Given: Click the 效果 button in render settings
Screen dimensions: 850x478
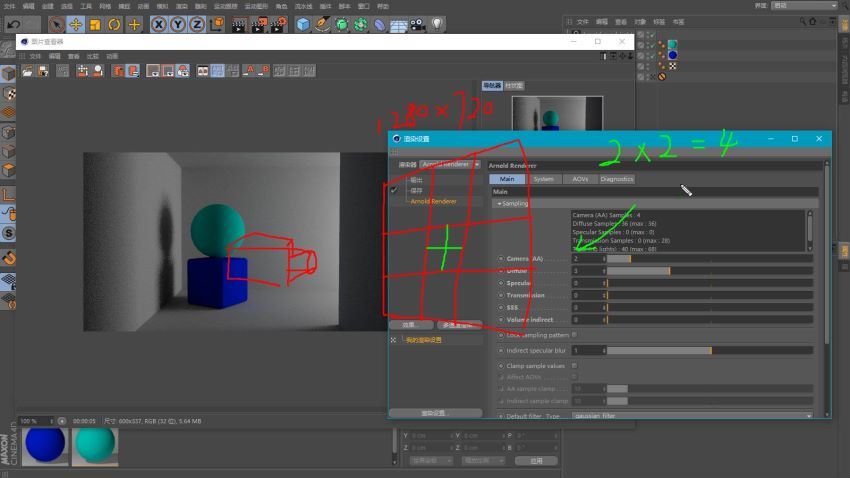Looking at the screenshot, I should click(x=411, y=325).
